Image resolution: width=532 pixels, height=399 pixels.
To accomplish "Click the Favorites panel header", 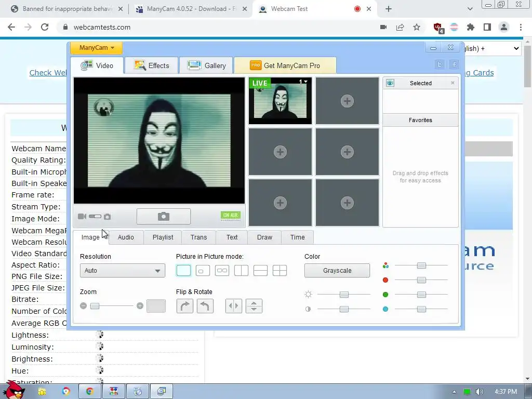I will pyautogui.click(x=420, y=120).
